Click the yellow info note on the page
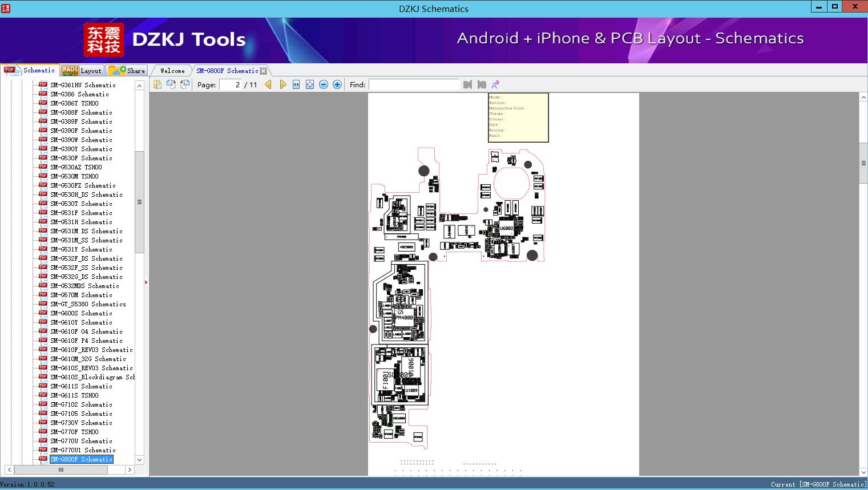This screenshot has width=868, height=490. (x=518, y=118)
